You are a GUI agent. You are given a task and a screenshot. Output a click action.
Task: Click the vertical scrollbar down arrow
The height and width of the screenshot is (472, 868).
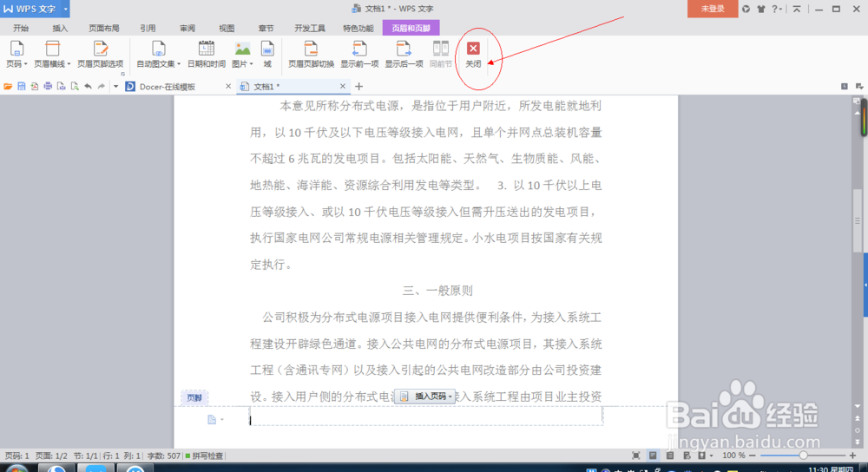pos(858,407)
